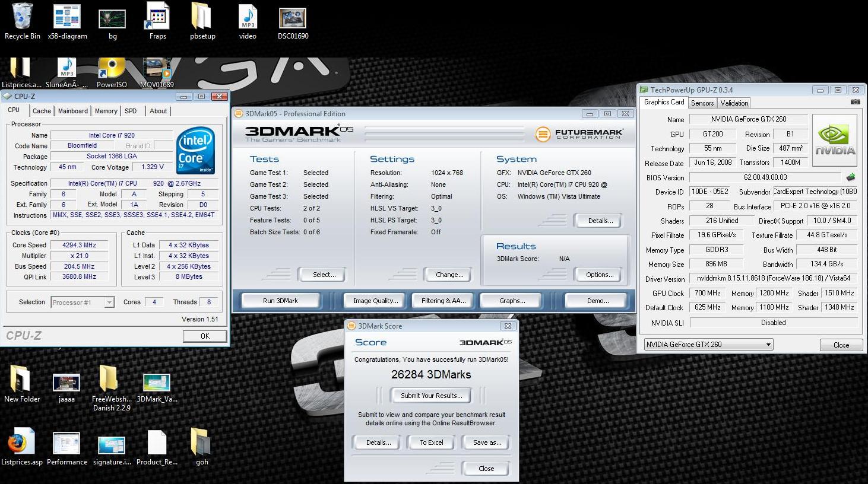Click the Core Voltage value 1.329 V

click(153, 167)
